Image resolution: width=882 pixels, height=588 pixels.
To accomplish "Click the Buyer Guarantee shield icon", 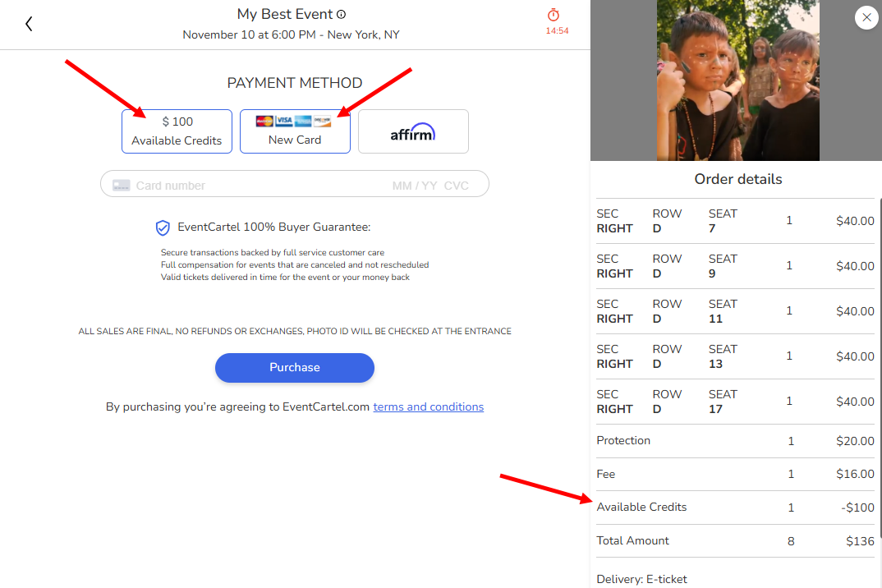I will [163, 227].
